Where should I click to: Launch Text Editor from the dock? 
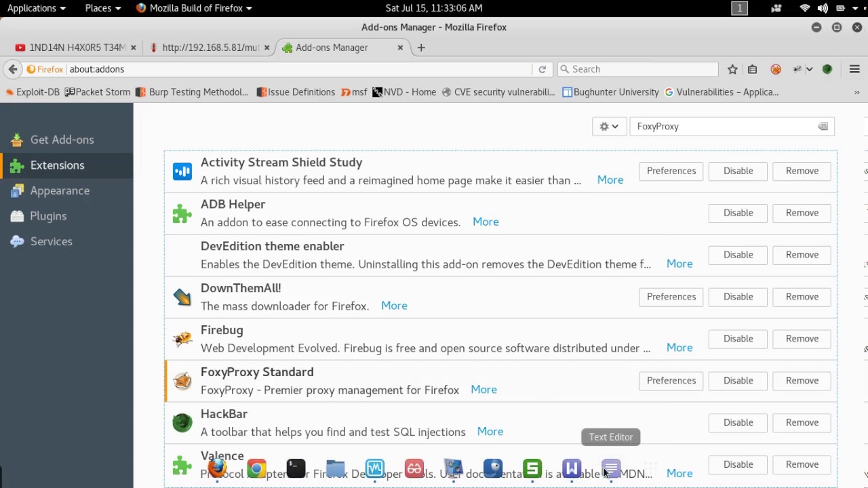(x=611, y=468)
